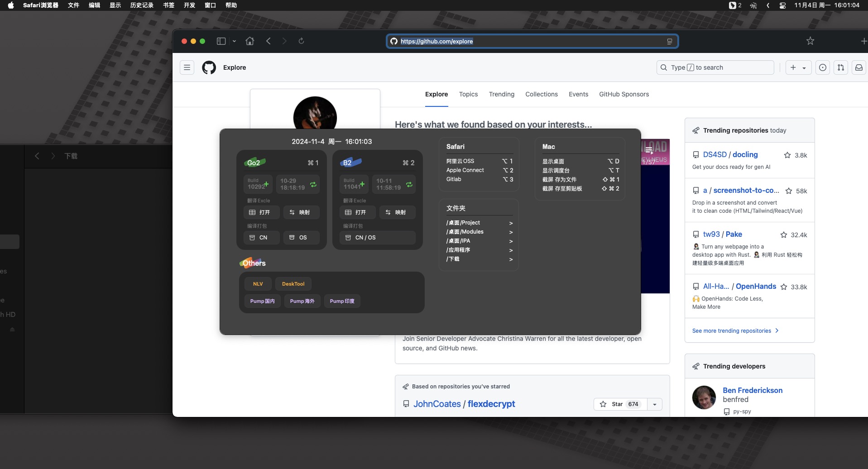The height and width of the screenshot is (469, 868).
Task: Refresh B2 build time sync icon
Action: 409,184
